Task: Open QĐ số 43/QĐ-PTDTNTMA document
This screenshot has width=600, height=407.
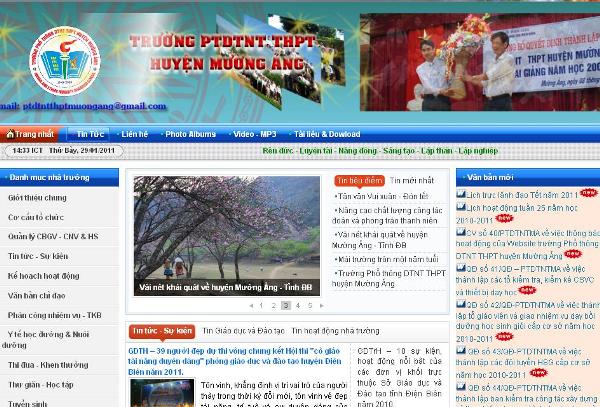Action: point(523,363)
